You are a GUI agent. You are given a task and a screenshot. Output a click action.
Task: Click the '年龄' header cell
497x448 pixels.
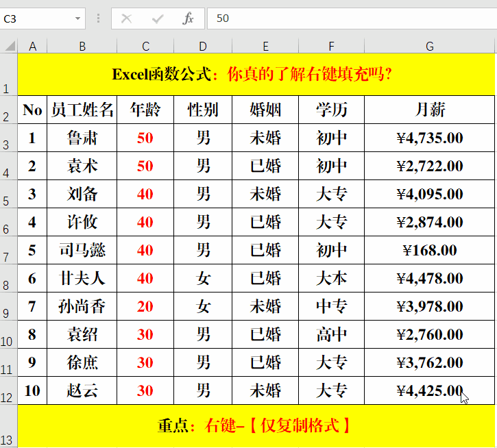[x=145, y=110]
